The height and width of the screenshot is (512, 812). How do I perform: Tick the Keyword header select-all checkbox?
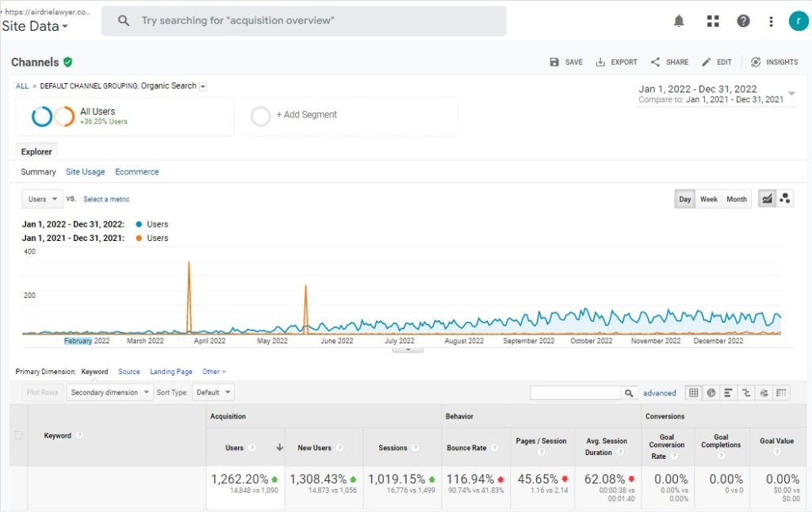click(x=19, y=435)
